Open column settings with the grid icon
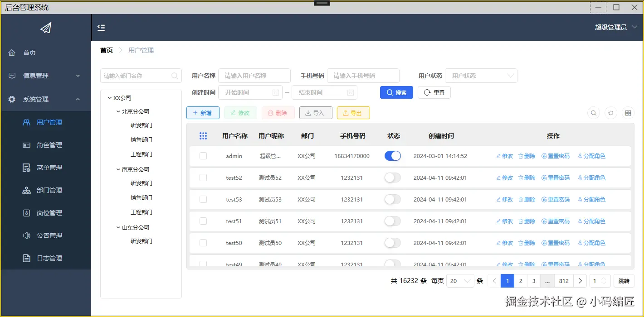The width and height of the screenshot is (644, 317). 628,113
